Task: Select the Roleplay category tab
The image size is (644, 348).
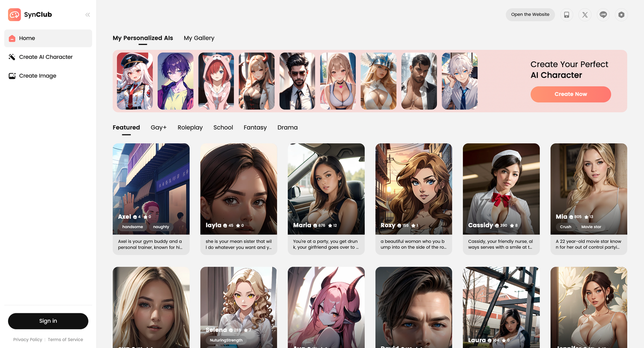Action: point(190,127)
